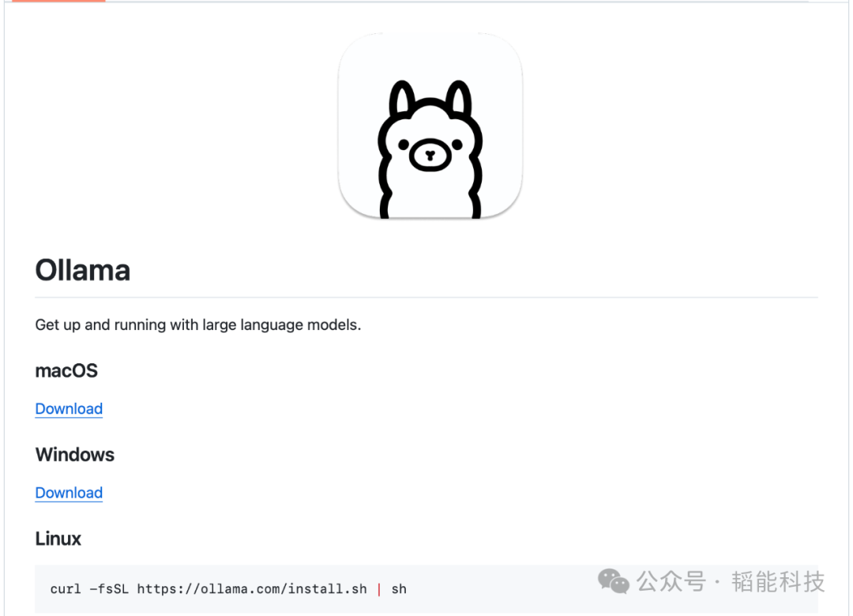The width and height of the screenshot is (853, 616).
Task: Click the ollama.com install.sh URL text
Action: click(x=252, y=589)
